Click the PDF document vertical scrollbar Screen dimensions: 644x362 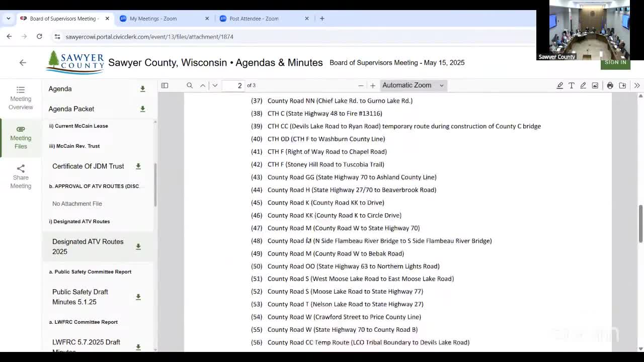pyautogui.click(x=640, y=224)
